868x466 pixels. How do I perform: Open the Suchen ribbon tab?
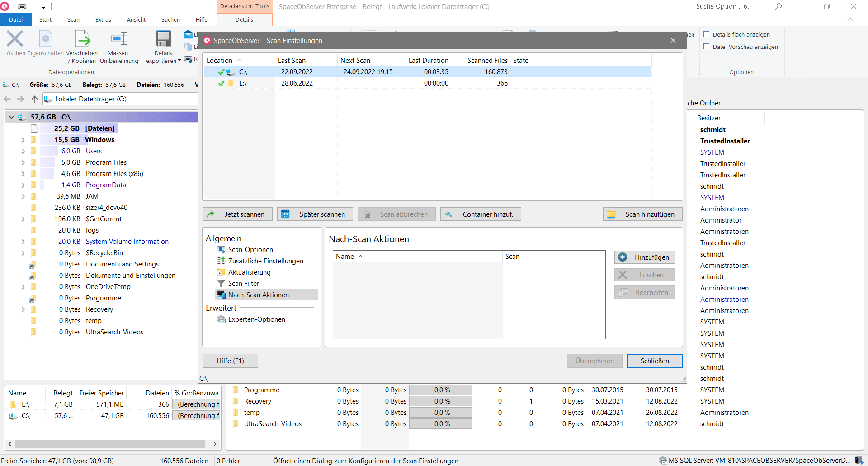click(170, 19)
